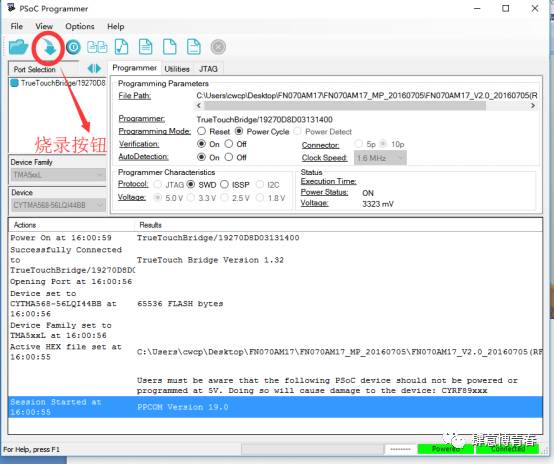Toggle device power with the round power icon
This screenshot has width=554, height=465.
(x=73, y=47)
